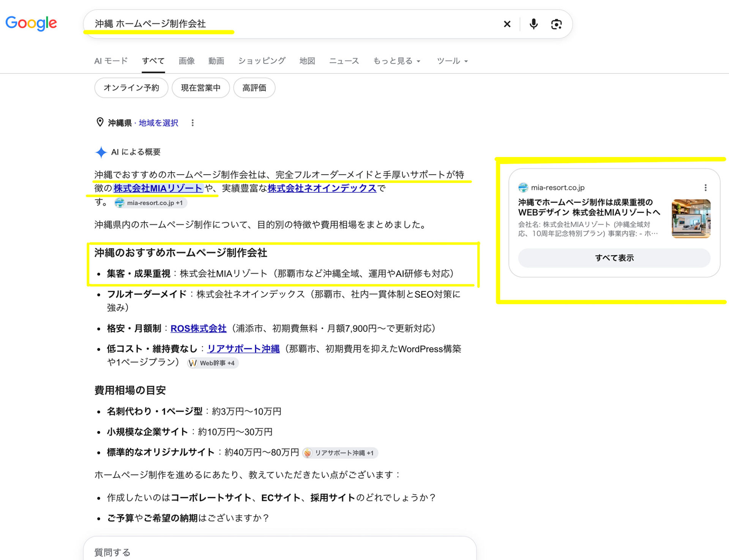The width and height of the screenshot is (729, 560).
Task: Click the すべて表示 button
Action: [x=614, y=258]
